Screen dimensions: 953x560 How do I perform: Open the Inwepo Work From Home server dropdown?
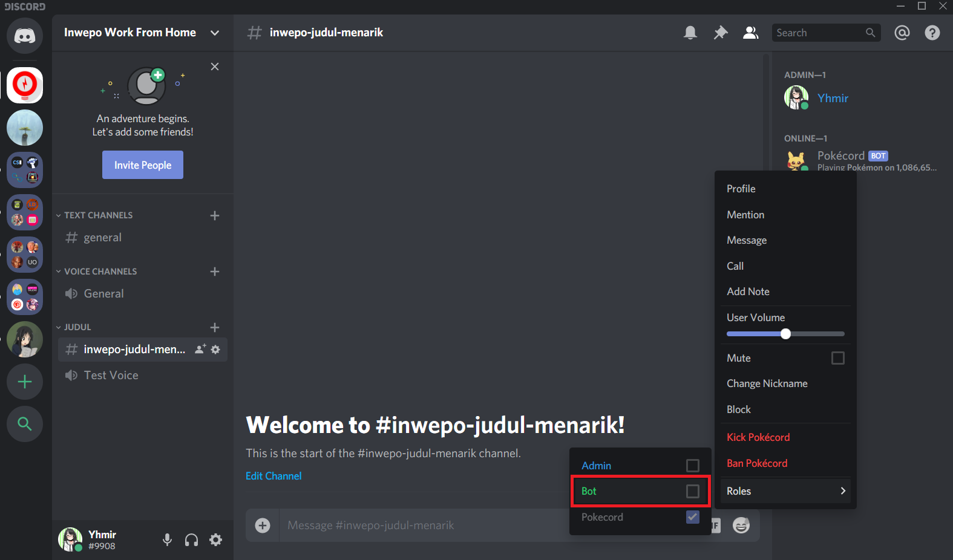click(x=215, y=33)
